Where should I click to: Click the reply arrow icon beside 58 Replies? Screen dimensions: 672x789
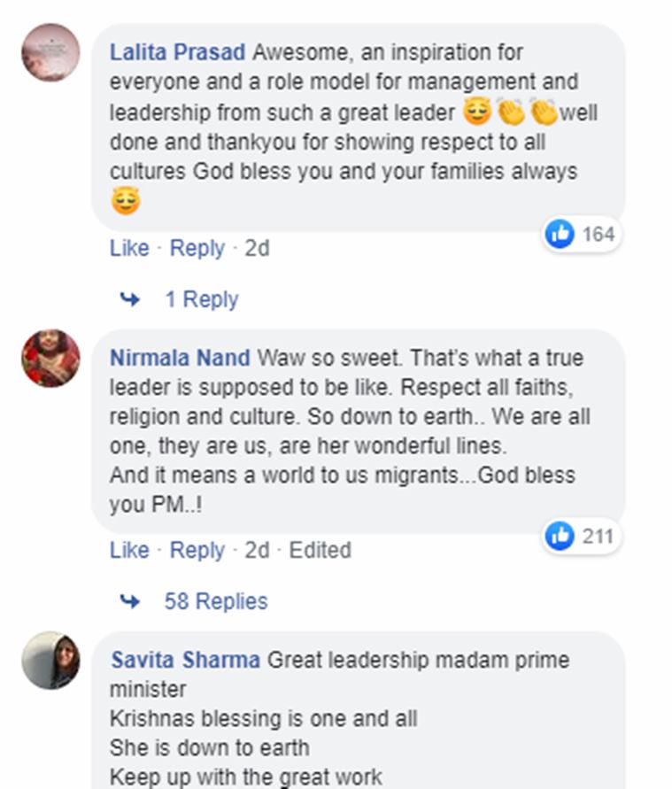(130, 601)
